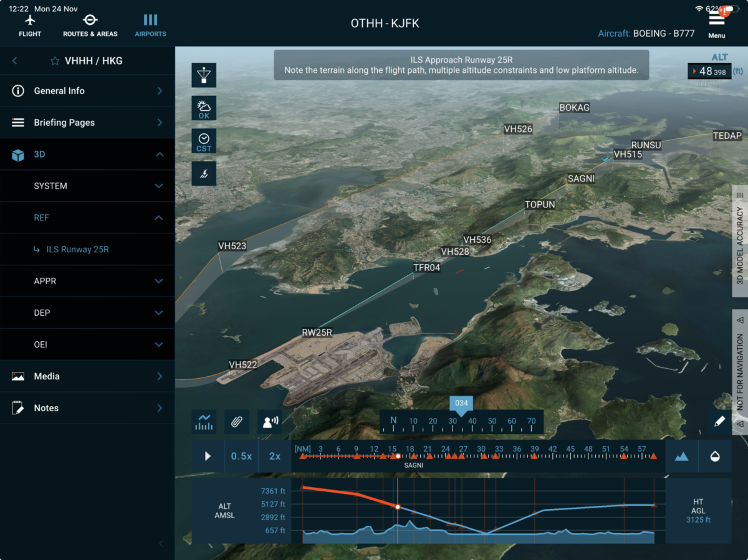This screenshot has width=748, height=560.
Task: Switch to the Flight tab
Action: (x=30, y=26)
